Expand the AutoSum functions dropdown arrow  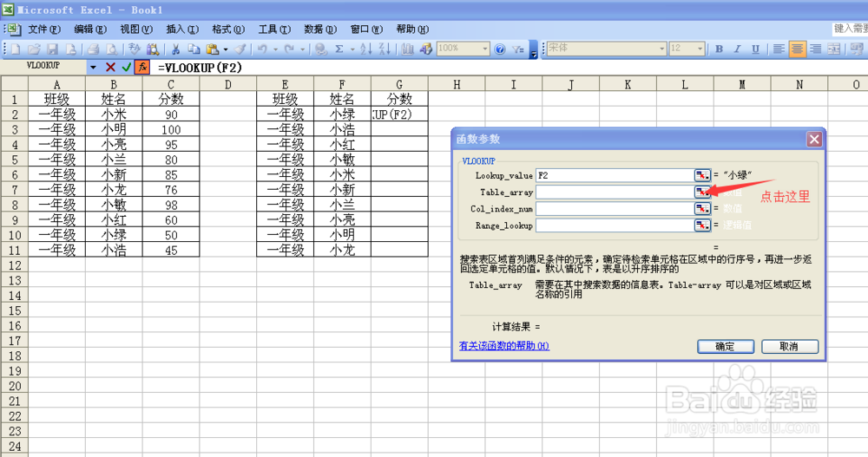[x=352, y=49]
